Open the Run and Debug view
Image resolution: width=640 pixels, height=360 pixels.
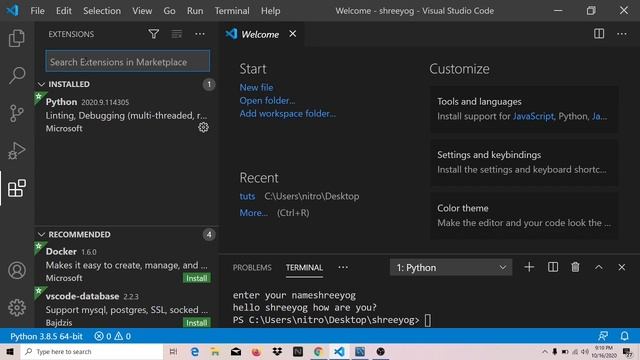tap(17, 151)
